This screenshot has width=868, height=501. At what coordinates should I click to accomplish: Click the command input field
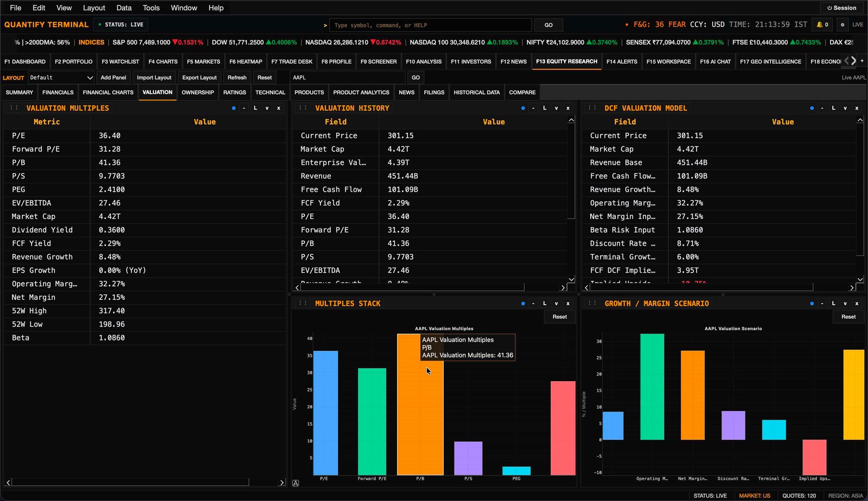pyautogui.click(x=430, y=25)
